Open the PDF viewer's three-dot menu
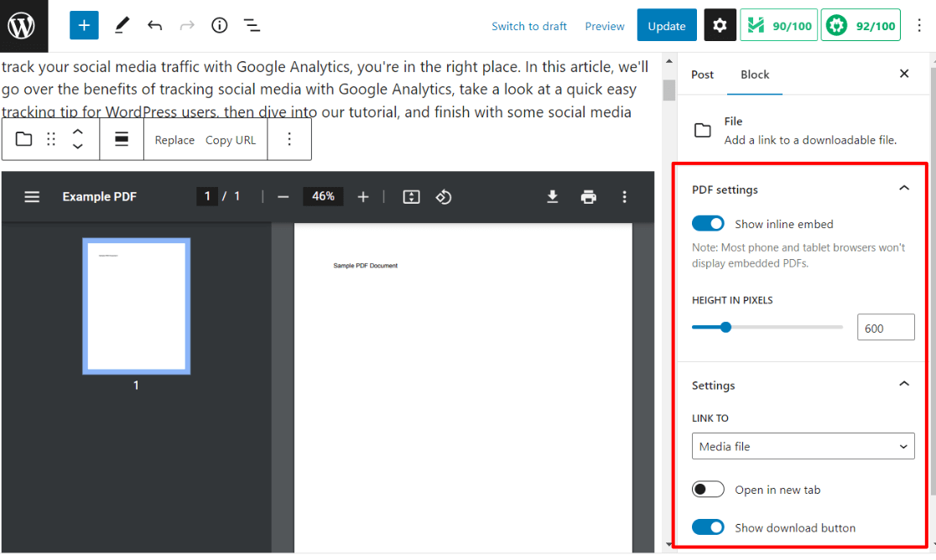The width and height of the screenshot is (936, 560). [x=624, y=196]
